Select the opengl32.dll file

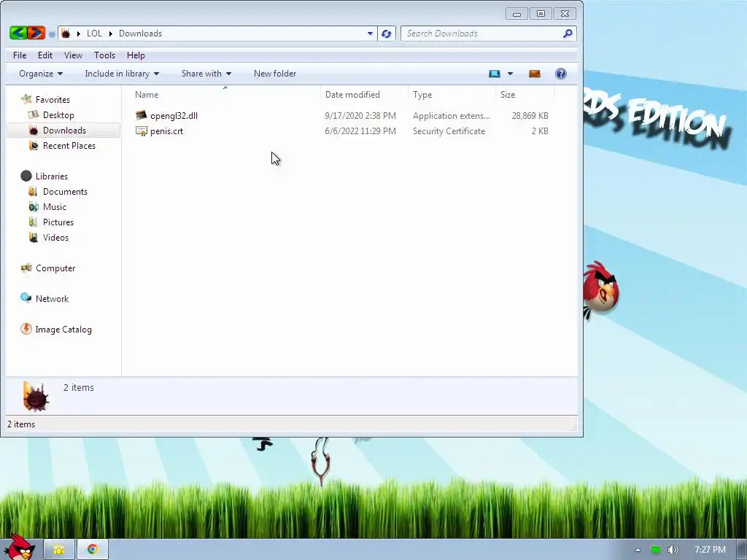pos(174,116)
